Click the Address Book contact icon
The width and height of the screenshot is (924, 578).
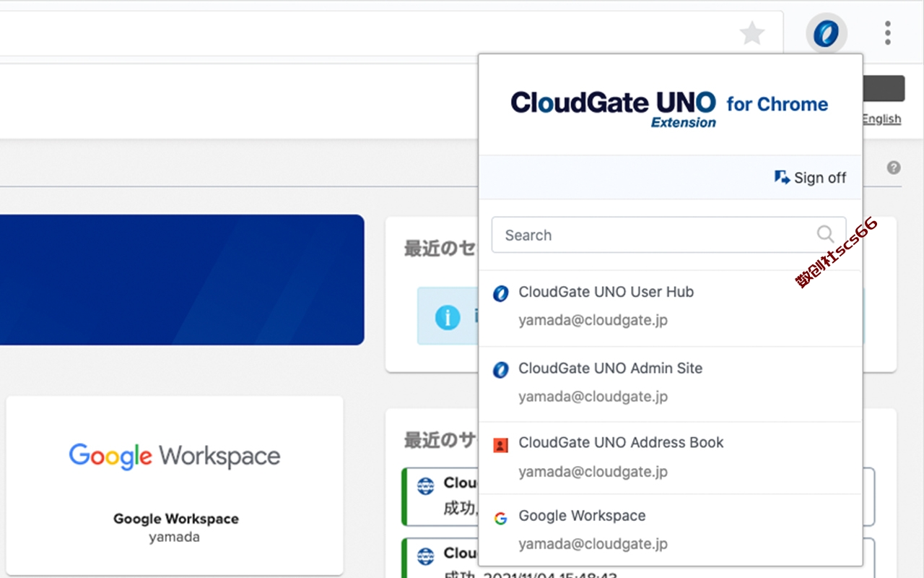point(500,445)
